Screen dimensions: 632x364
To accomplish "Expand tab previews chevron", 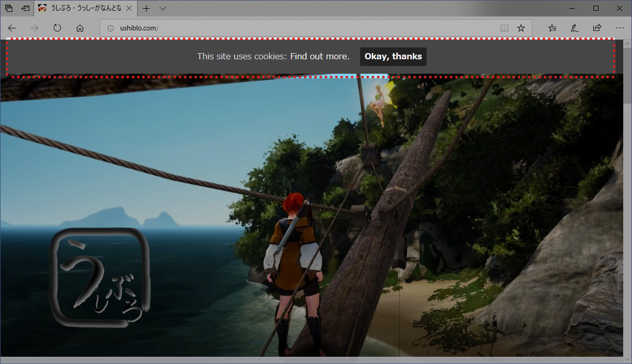I will click(x=163, y=8).
